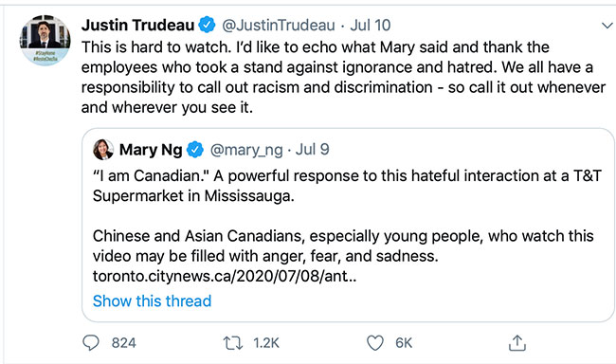The image size is (616, 364).
Task: View the 1.2K retweets count
Action: tap(266, 343)
